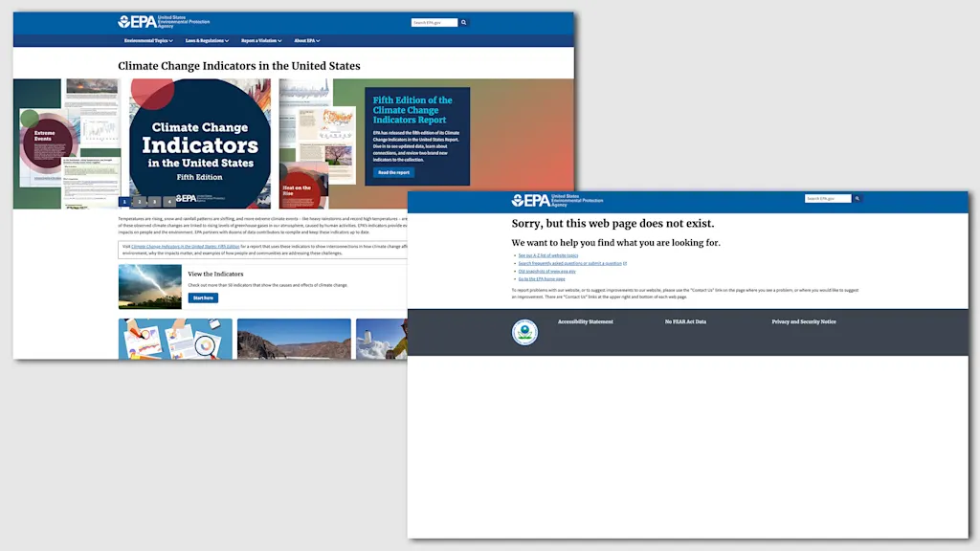The height and width of the screenshot is (551, 980).
Task: Jump to carousel slide 4
Action: point(169,202)
